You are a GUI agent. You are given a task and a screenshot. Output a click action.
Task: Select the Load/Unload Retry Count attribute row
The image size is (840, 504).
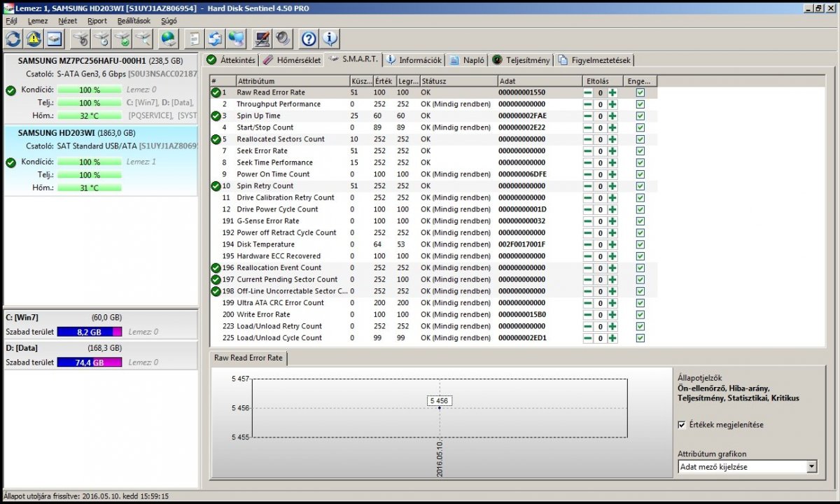[433, 326]
